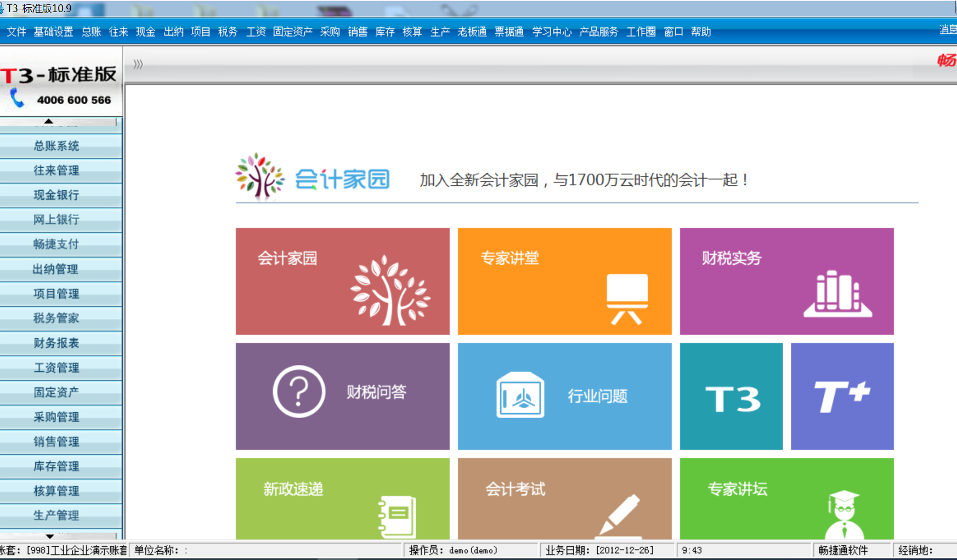The image size is (957, 560).
Task: Open the 采购 menu
Action: click(330, 32)
